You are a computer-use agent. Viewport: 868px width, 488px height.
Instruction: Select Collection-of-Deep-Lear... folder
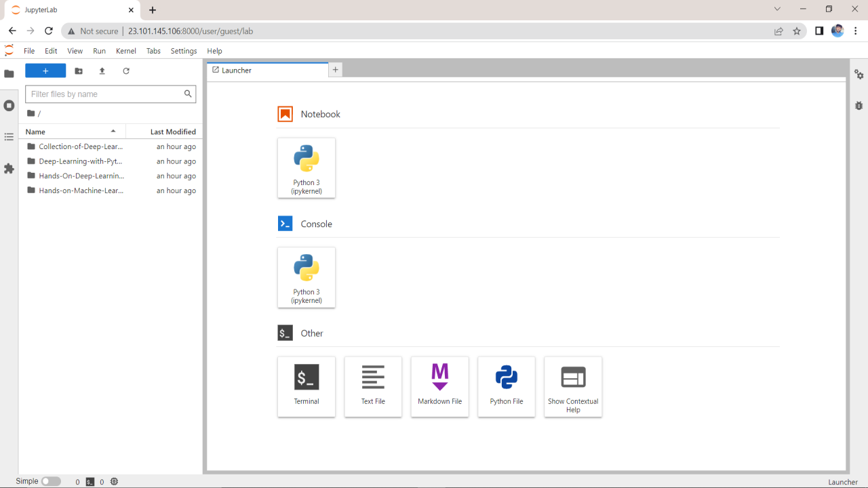(111, 146)
